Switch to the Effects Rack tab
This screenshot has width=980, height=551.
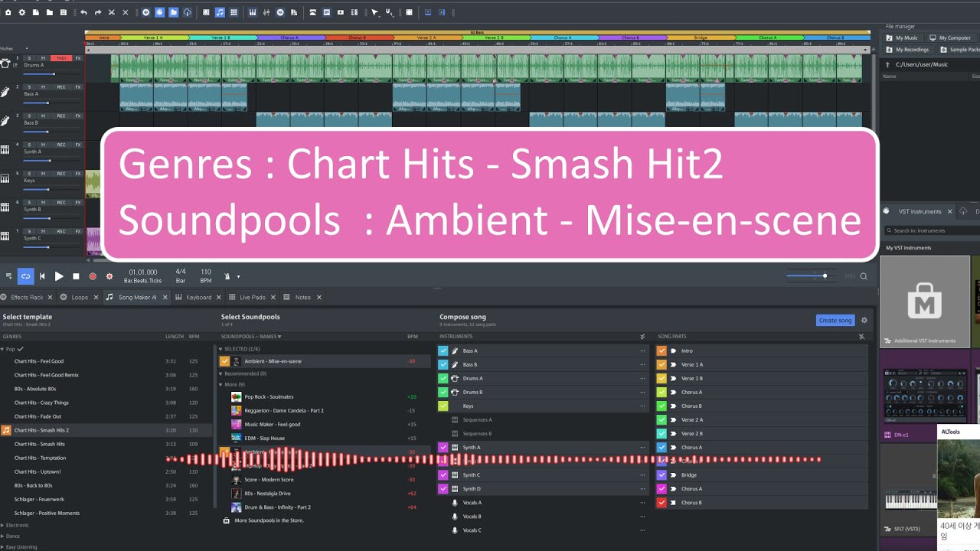click(27, 297)
